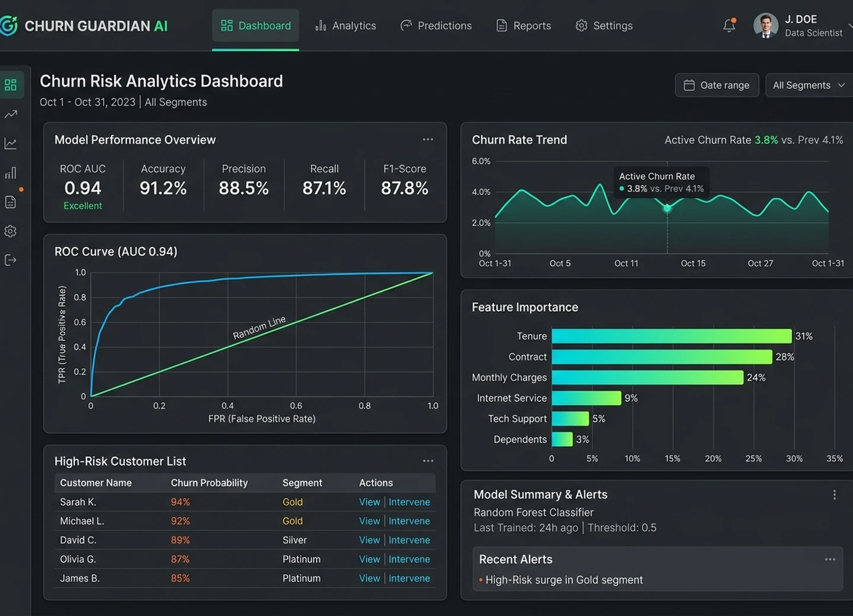Click the Silver segment cell

click(x=294, y=540)
